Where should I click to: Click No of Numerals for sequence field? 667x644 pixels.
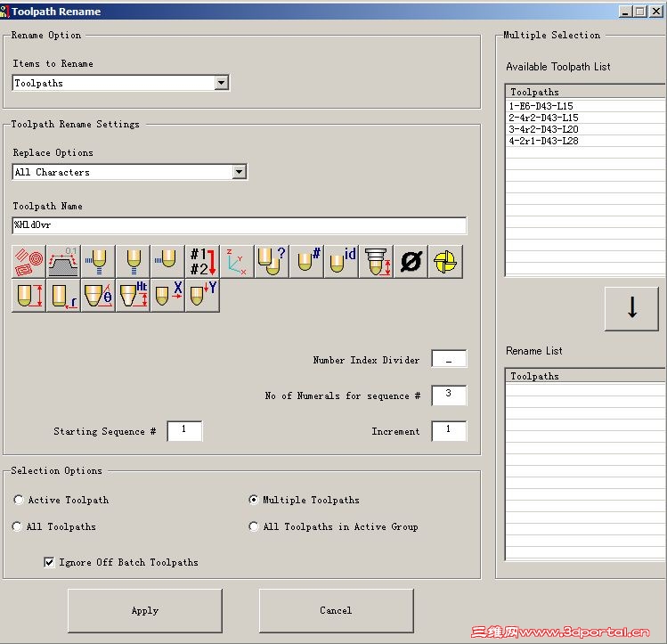pos(449,395)
